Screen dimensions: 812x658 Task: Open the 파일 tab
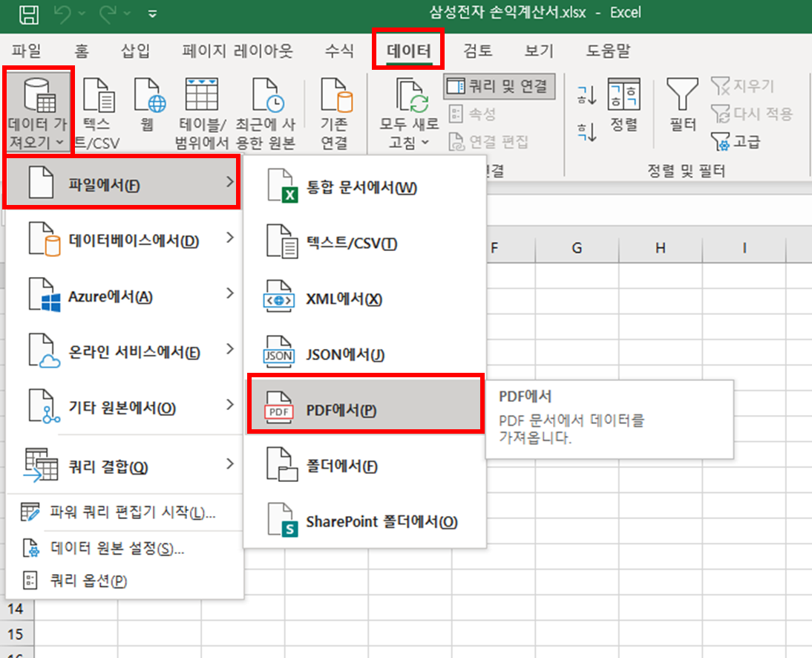click(x=27, y=51)
